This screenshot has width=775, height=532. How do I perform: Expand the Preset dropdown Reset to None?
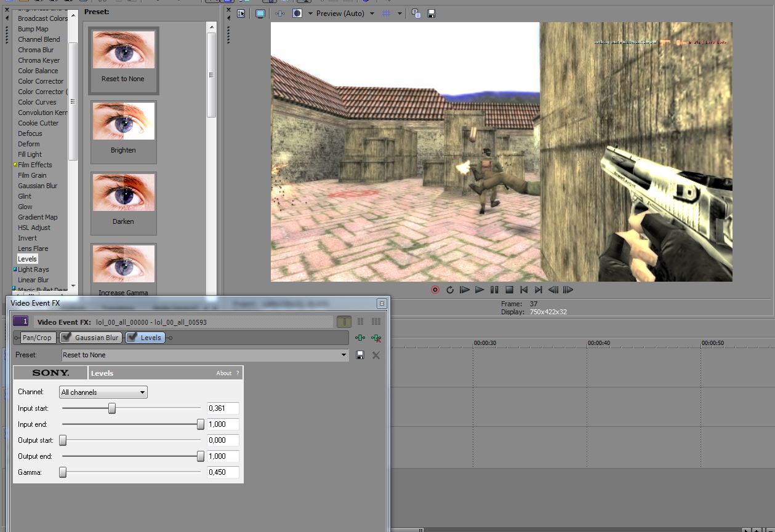343,355
